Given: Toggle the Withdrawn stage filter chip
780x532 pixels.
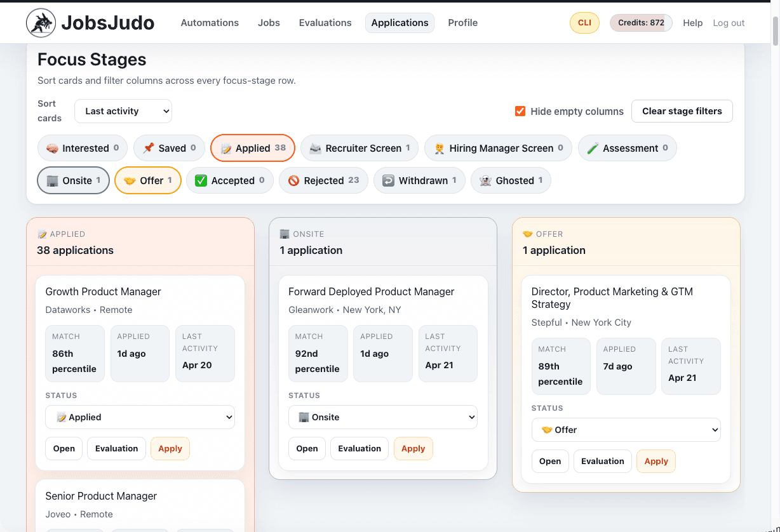Looking at the screenshot, I should pos(419,180).
